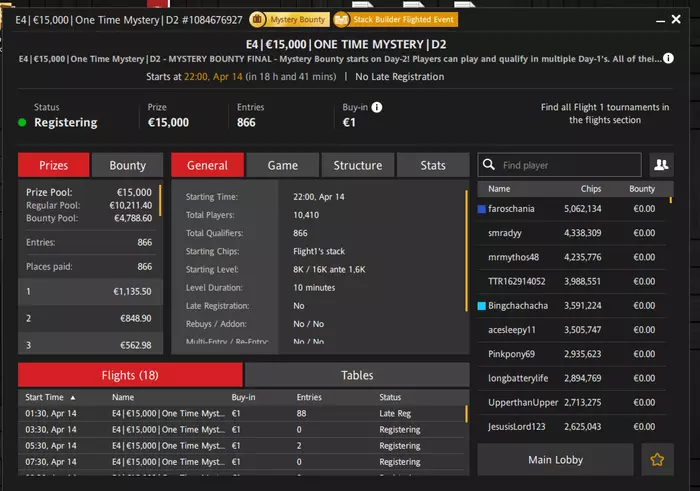Click the 1st place prize €1,135.50 row

pos(89,291)
